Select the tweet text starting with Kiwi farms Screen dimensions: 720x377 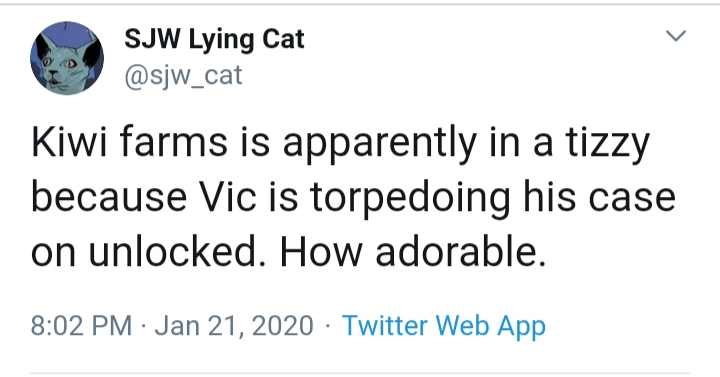click(353, 197)
